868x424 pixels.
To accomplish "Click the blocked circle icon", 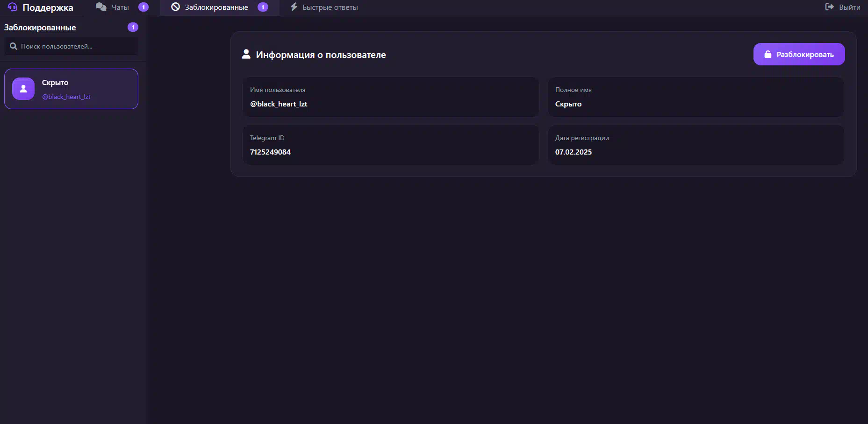I will click(175, 7).
